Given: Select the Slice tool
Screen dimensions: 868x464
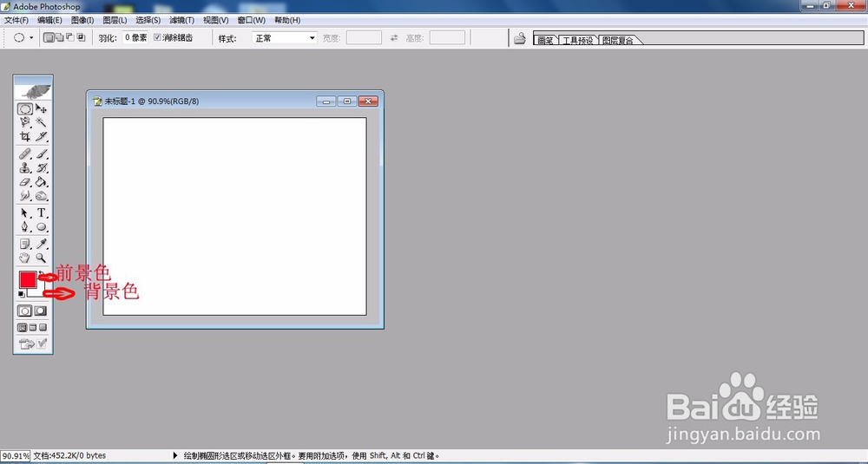Looking at the screenshot, I should (x=41, y=136).
